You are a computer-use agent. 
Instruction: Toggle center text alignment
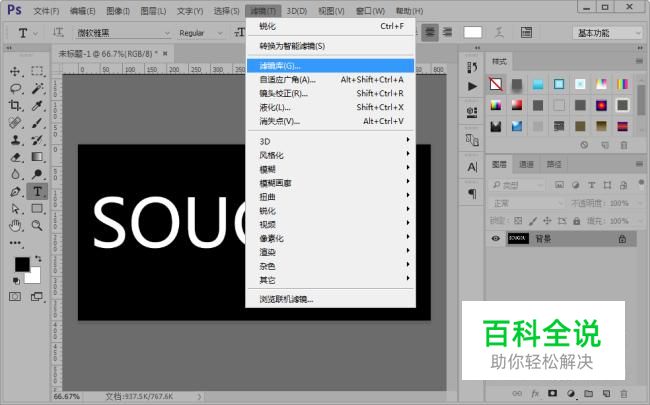[x=430, y=32]
